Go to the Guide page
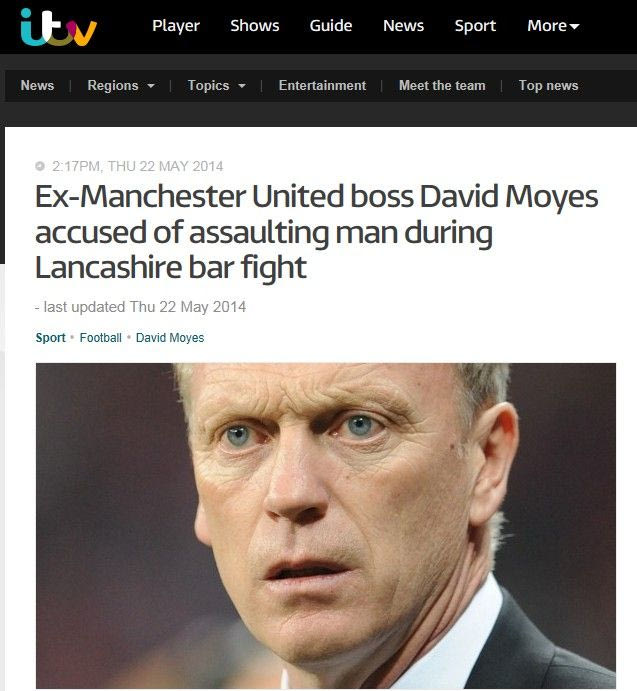Screen dimensions: 637x691 [x=331, y=26]
